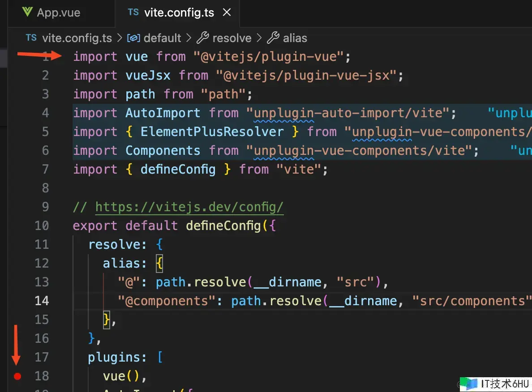Expand the 'resolve' breadcrumb text

[232, 38]
